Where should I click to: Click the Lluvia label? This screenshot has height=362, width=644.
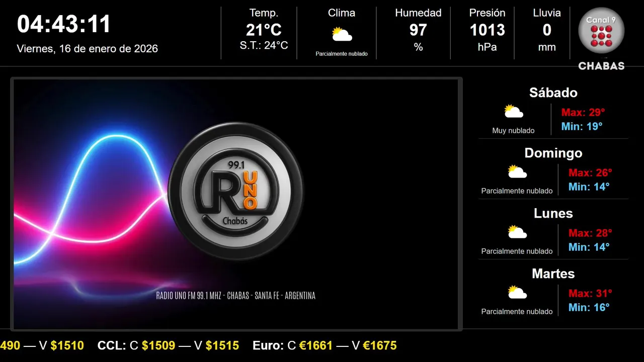point(547,13)
